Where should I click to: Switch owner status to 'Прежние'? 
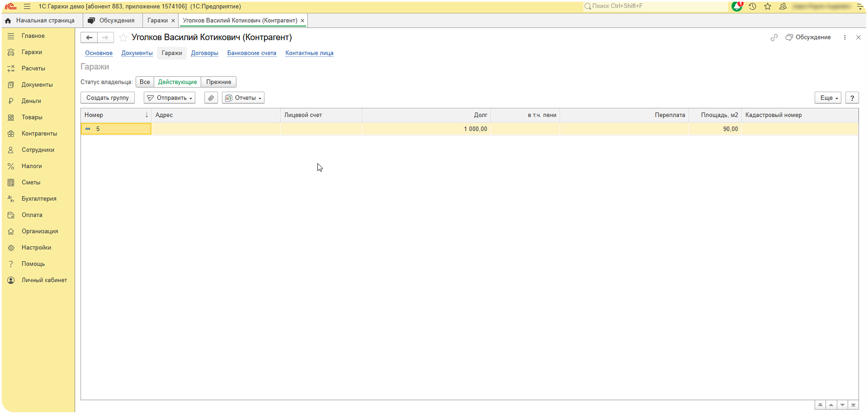pos(218,82)
